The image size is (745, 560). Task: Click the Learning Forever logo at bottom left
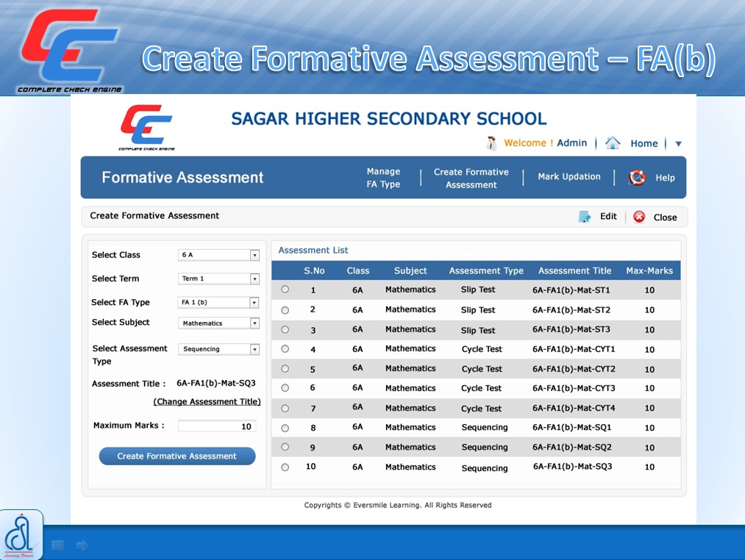(21, 534)
